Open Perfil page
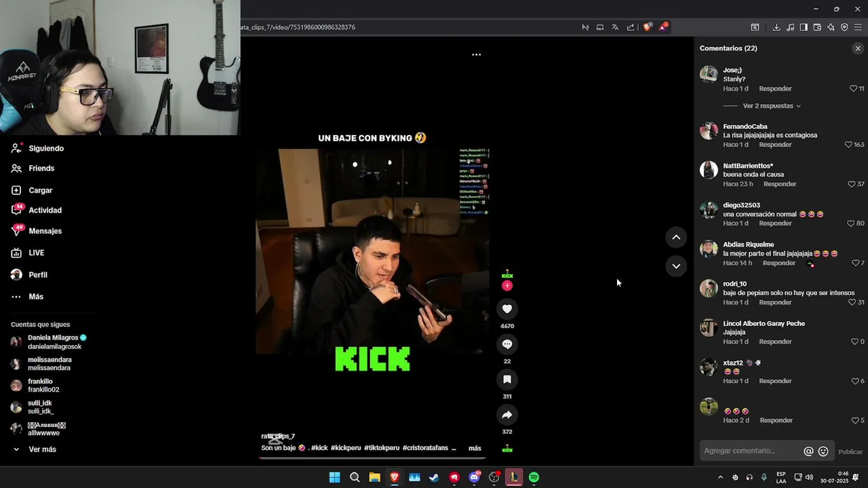This screenshot has height=488, width=868. (38, 274)
